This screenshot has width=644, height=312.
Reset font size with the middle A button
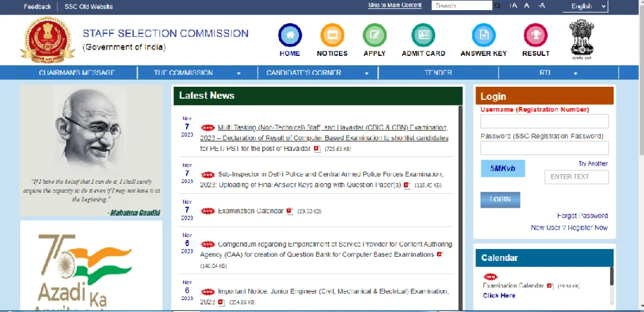click(x=526, y=6)
